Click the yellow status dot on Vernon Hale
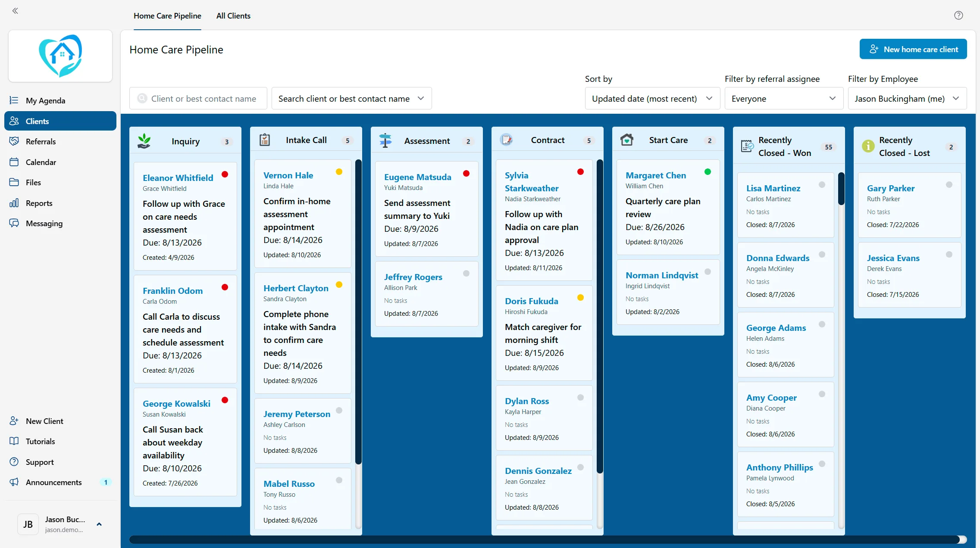Viewport: 980px width, 548px height. 339,172
